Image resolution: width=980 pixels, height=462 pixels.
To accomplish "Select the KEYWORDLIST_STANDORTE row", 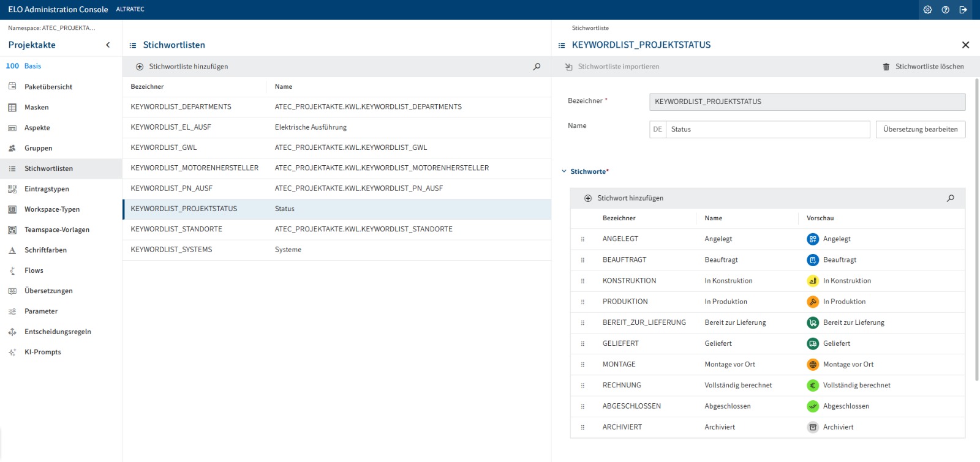I will (337, 229).
